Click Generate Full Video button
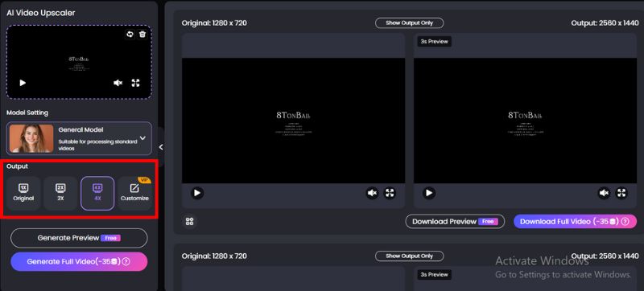This screenshot has width=644, height=291. [79, 261]
